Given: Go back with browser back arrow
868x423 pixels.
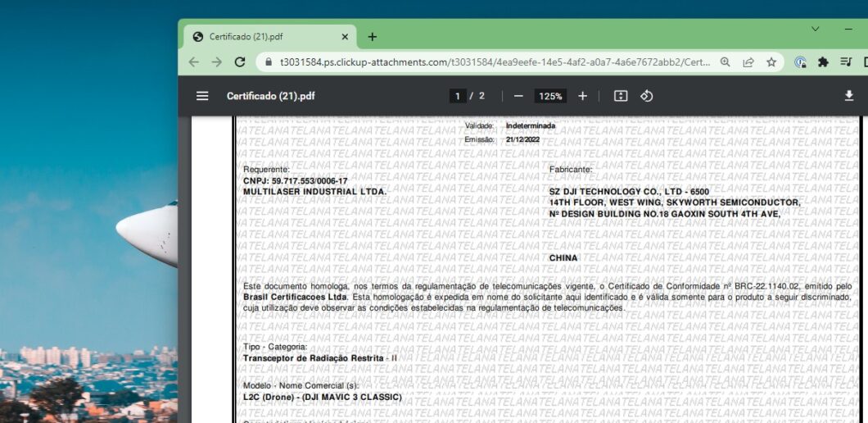Looking at the screenshot, I should (193, 62).
